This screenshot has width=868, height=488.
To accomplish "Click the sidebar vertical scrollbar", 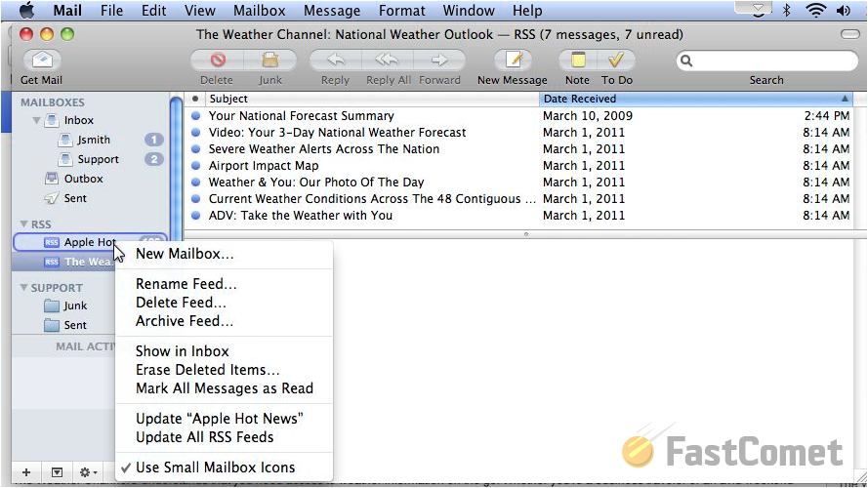I will tap(176, 166).
